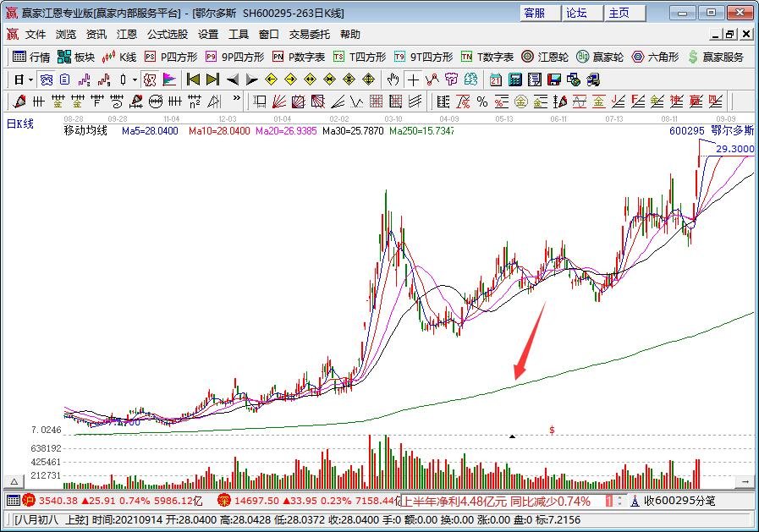Click the yellow diamond left-arrow icon
Image resolution: width=759 pixels, height=532 pixels.
[271, 80]
